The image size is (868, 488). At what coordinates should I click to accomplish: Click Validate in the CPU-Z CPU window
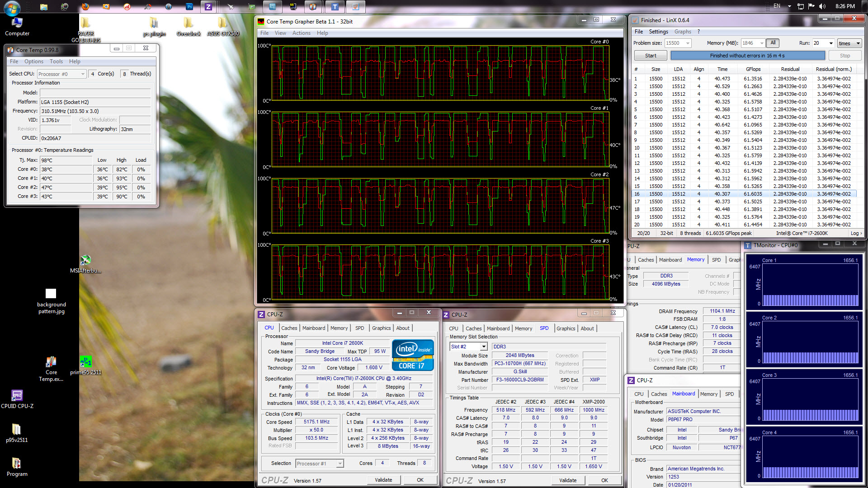pos(383,480)
